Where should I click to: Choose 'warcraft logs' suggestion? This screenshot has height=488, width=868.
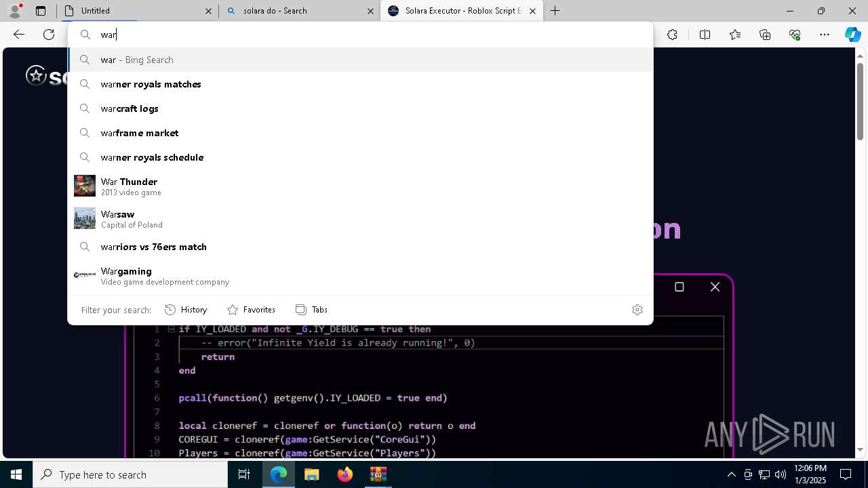coord(360,108)
